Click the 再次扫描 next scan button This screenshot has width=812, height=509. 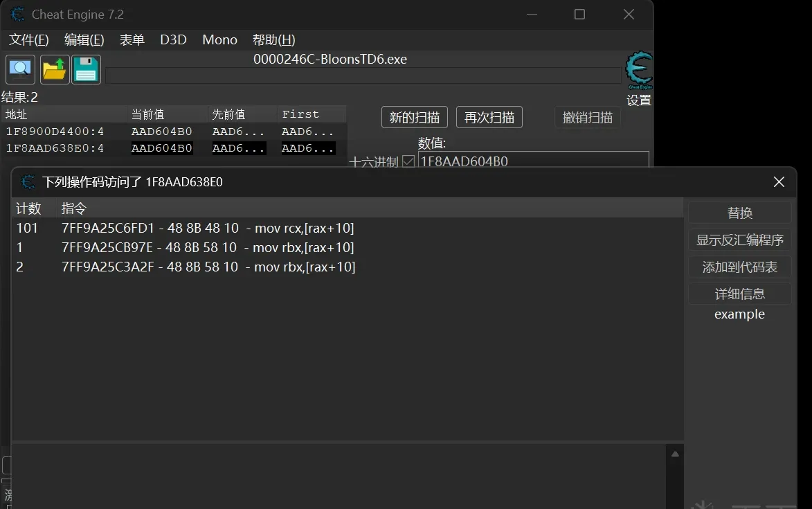tap(489, 118)
